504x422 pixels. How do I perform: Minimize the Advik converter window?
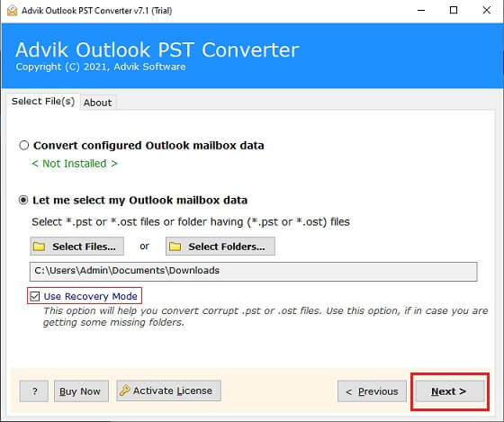tap(421, 10)
